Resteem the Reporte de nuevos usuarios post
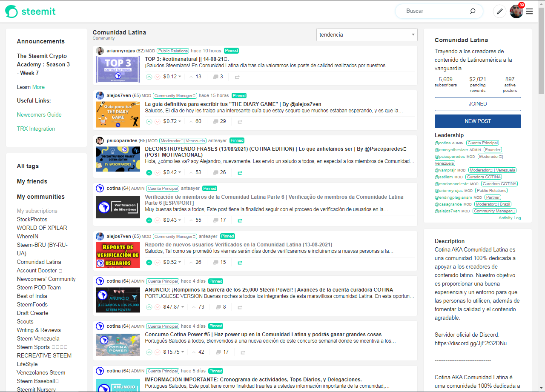The width and height of the screenshot is (545, 392). click(240, 263)
